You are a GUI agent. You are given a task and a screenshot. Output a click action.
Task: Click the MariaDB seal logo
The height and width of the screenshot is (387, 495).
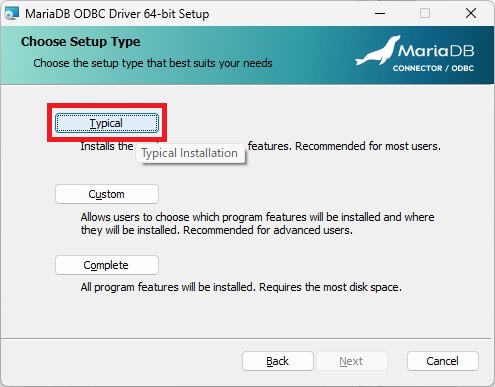[x=378, y=51]
